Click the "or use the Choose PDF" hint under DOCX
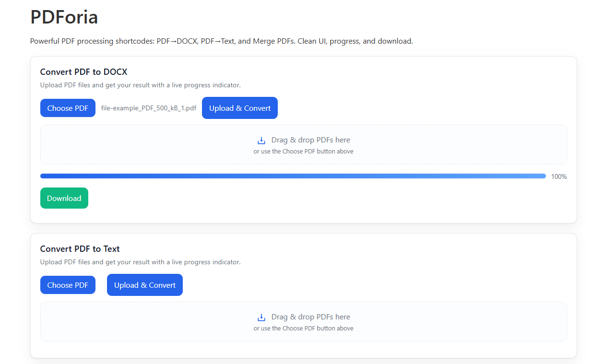This screenshot has width=604, height=364. [x=303, y=152]
